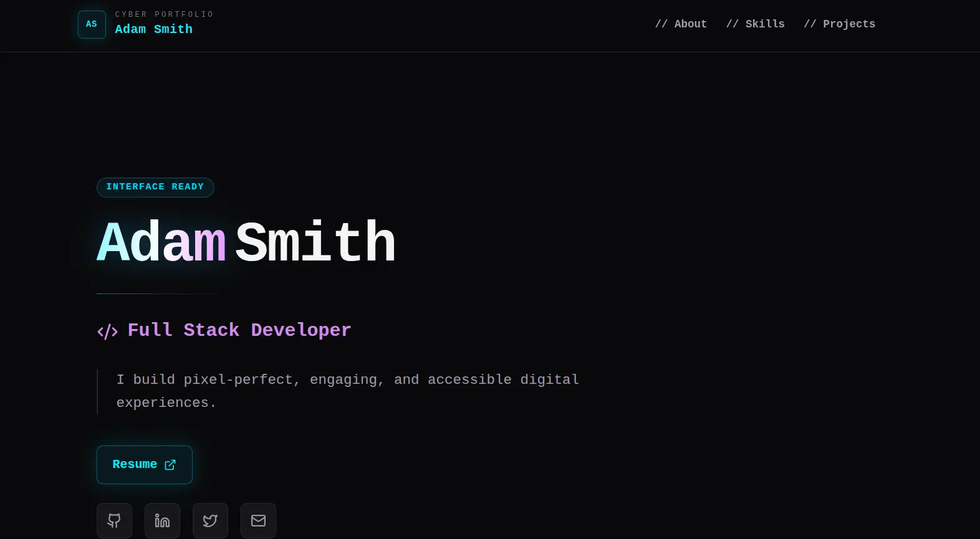
Task: Click the gradient divider line under the name
Action: click(x=157, y=293)
